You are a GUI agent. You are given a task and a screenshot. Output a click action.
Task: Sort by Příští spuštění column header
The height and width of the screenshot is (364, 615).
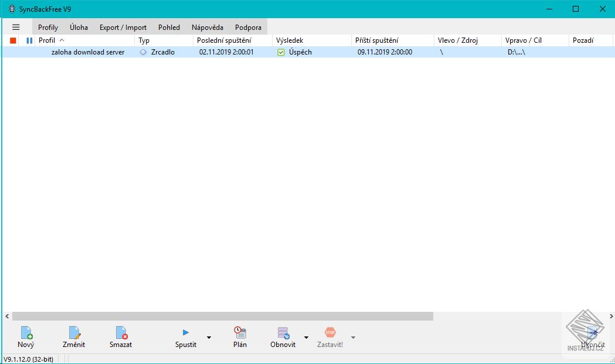393,40
